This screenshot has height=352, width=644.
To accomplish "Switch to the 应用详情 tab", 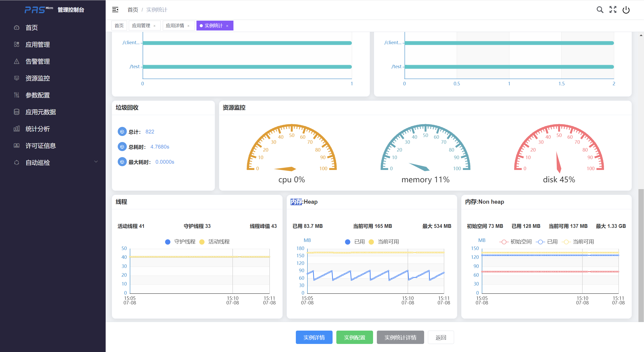I will pos(175,26).
